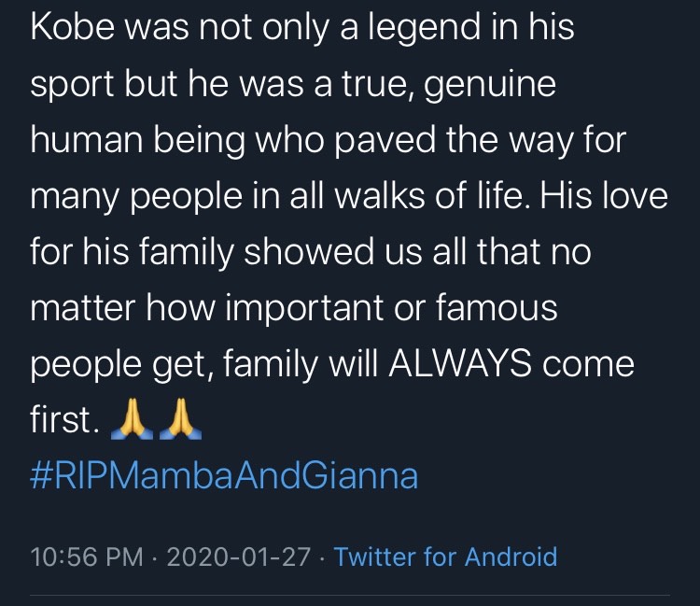Open the #RIPMambaAndGianna hashtag link

click(224, 476)
